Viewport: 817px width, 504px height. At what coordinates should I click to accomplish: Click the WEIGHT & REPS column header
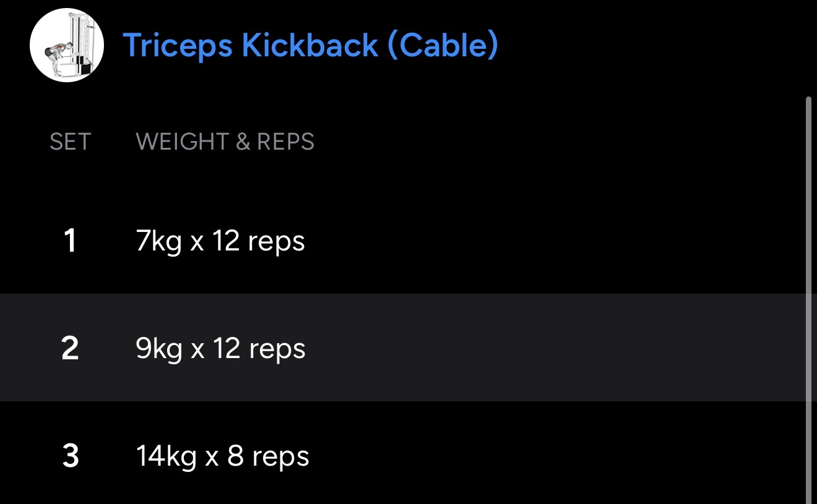(x=225, y=142)
